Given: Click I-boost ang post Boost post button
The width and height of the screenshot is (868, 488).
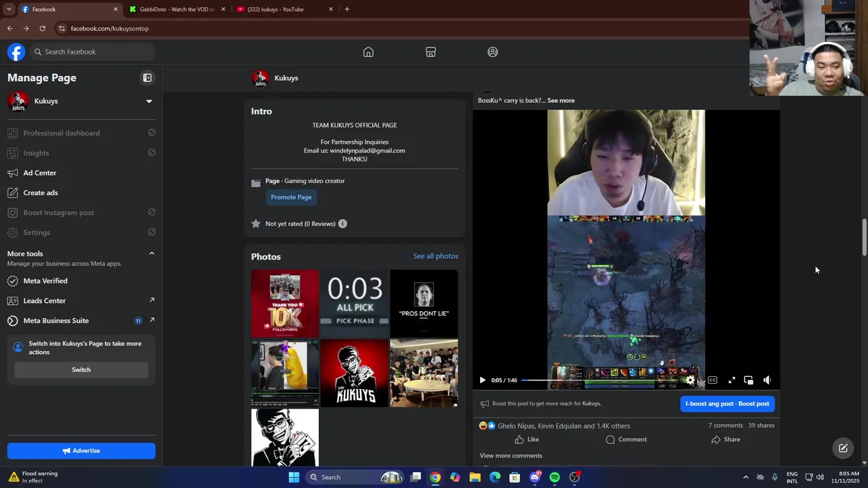Looking at the screenshot, I should [x=727, y=403].
